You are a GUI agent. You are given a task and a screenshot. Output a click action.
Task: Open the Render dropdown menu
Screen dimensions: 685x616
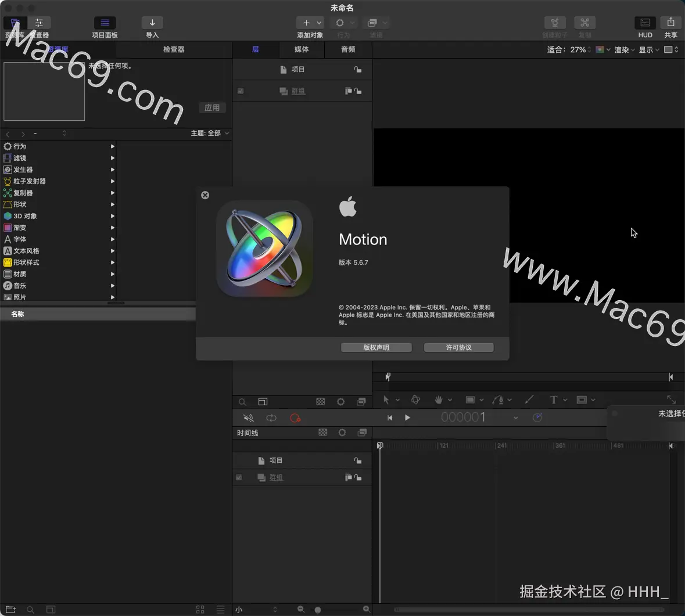tap(625, 50)
